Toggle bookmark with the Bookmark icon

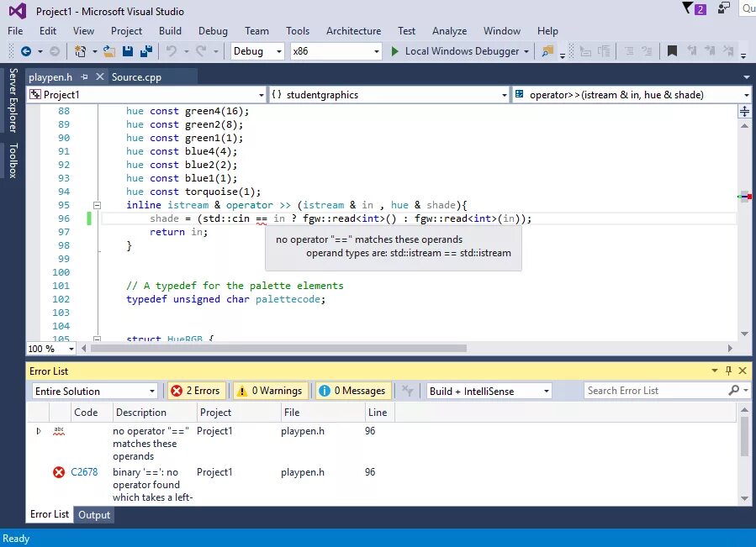click(x=672, y=51)
